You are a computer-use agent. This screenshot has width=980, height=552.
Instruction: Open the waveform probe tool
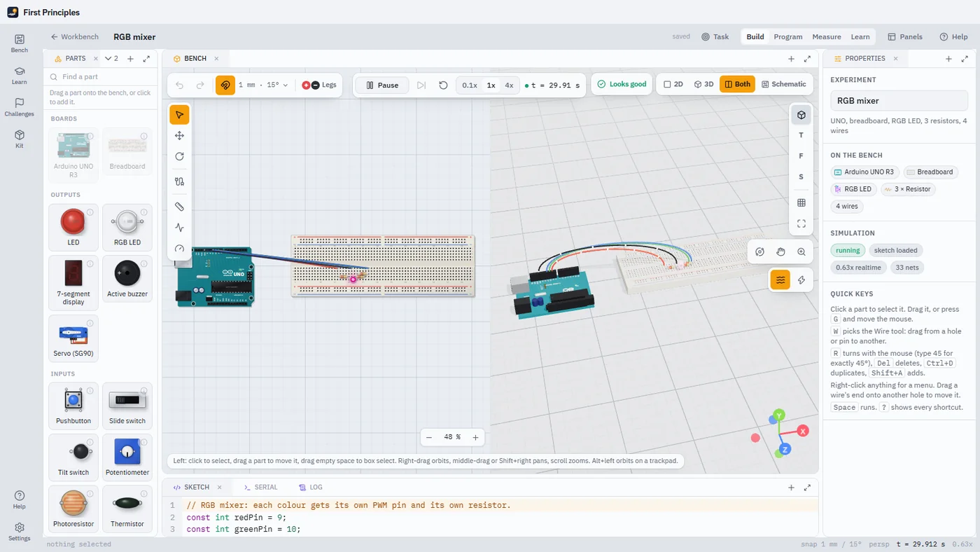[179, 228]
